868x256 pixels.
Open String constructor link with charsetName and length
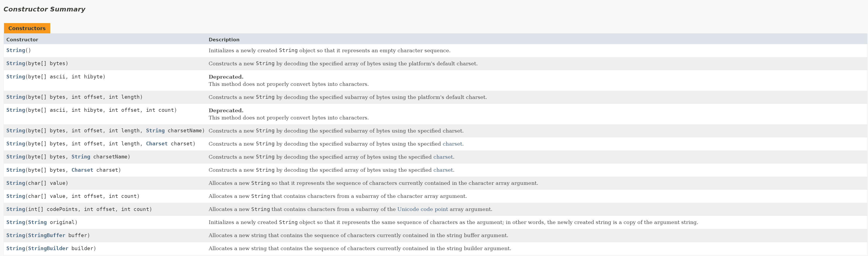click(x=15, y=130)
